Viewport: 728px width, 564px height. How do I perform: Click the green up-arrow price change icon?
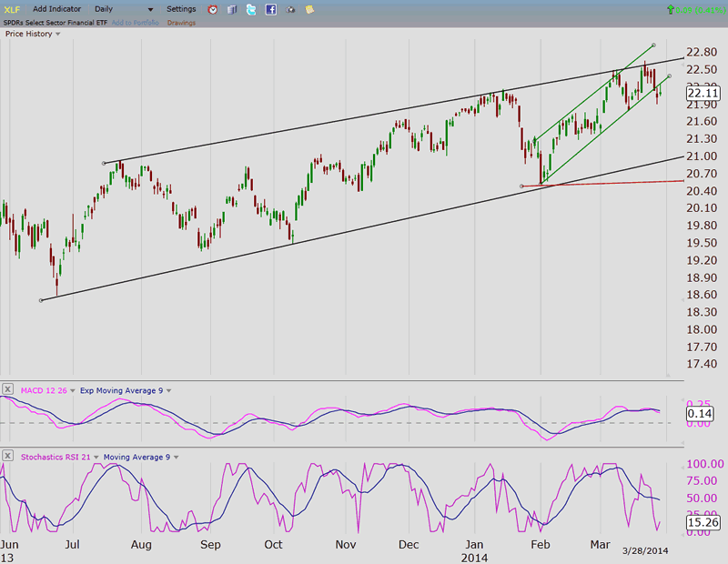(x=672, y=9)
